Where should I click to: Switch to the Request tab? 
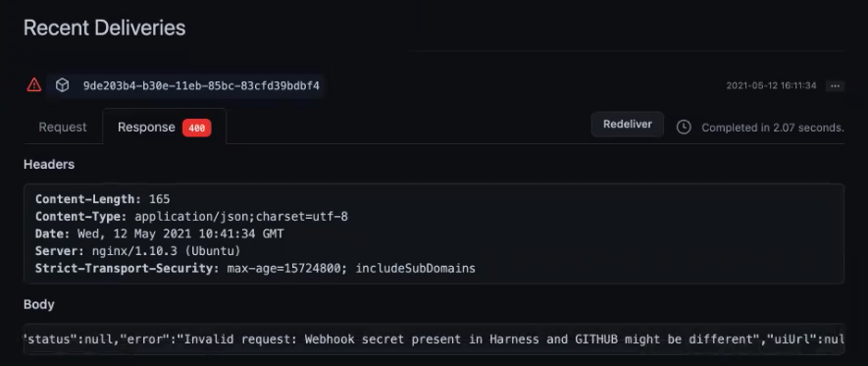coord(63,128)
